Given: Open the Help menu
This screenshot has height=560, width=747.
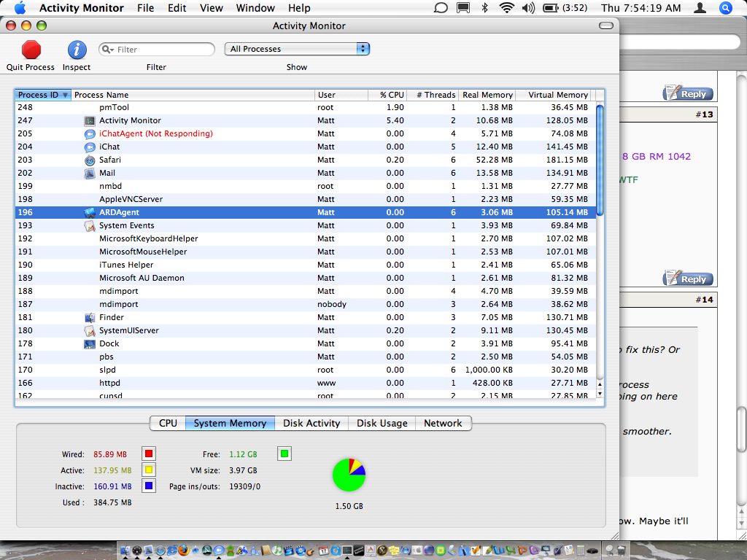Looking at the screenshot, I should click(299, 8).
